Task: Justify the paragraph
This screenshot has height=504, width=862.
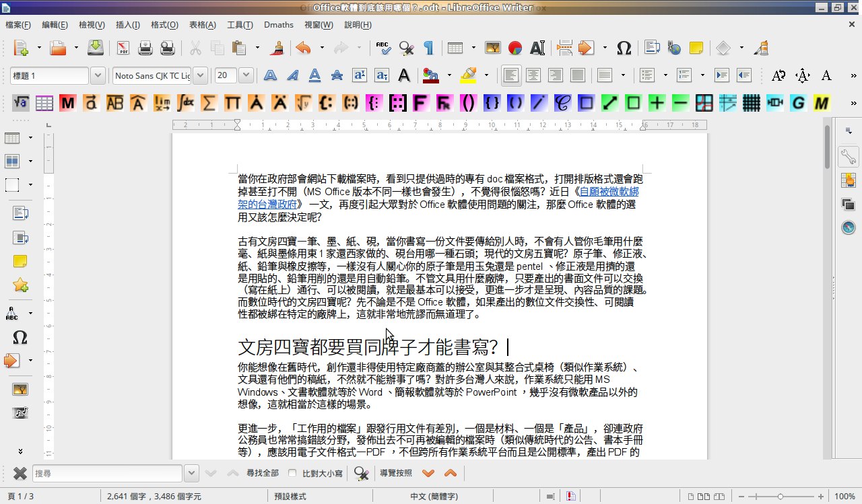Action: tap(578, 75)
